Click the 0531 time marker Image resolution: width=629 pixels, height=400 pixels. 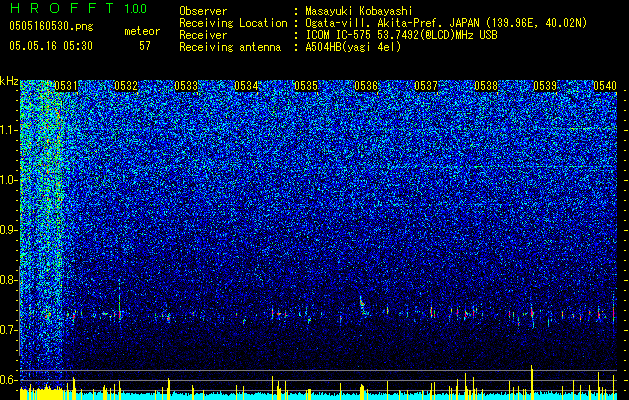(66, 86)
